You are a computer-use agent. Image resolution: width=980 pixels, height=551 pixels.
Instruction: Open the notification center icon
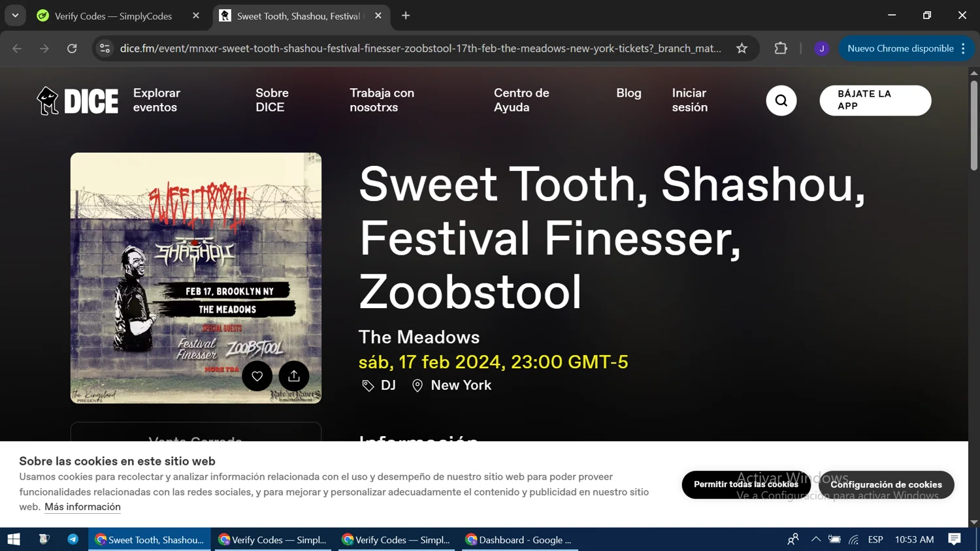coord(955,539)
